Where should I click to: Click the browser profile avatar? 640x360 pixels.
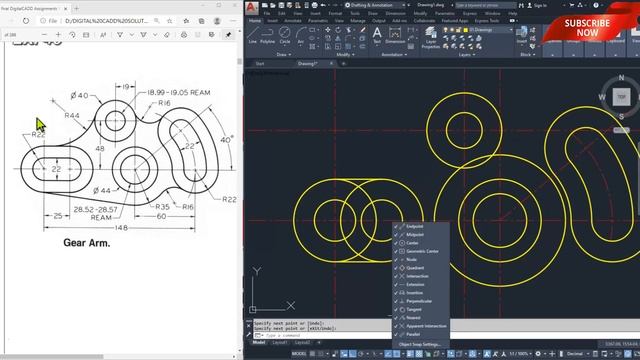[217, 20]
